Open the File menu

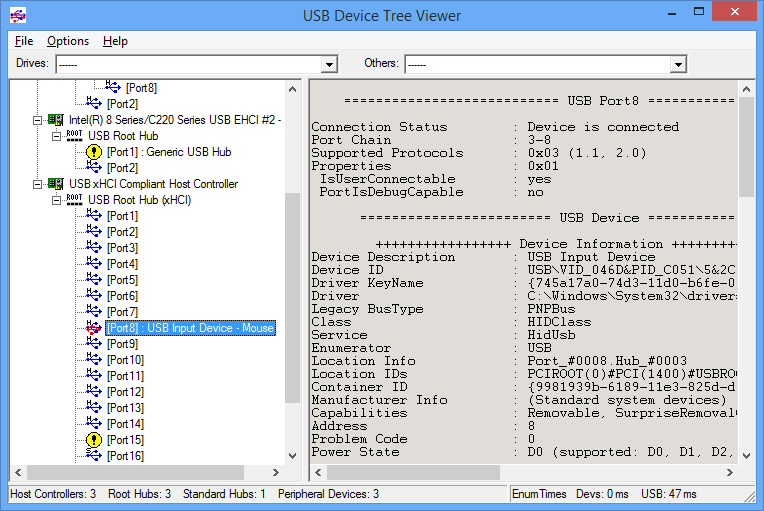[24, 41]
